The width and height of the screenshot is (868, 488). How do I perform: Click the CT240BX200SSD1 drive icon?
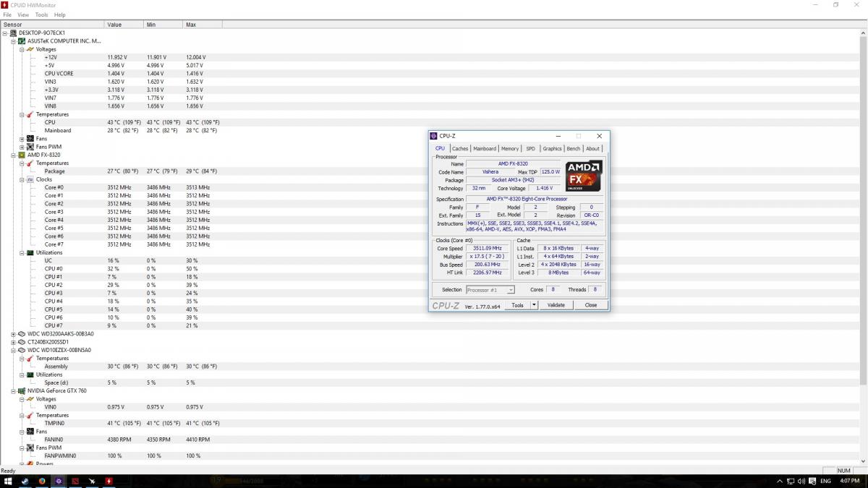point(22,342)
